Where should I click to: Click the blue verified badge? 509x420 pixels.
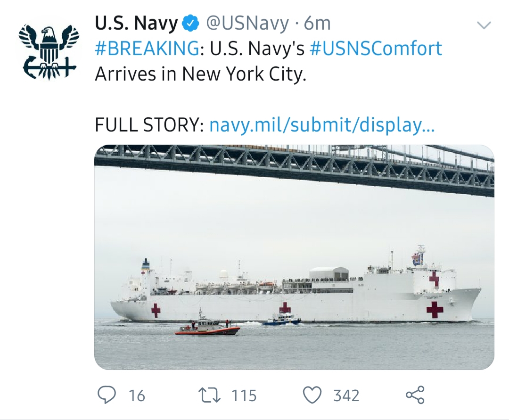(191, 23)
